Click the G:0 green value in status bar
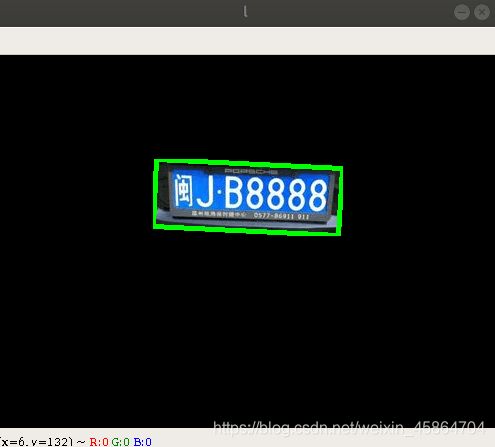The height and width of the screenshot is (447, 495). pos(120,442)
